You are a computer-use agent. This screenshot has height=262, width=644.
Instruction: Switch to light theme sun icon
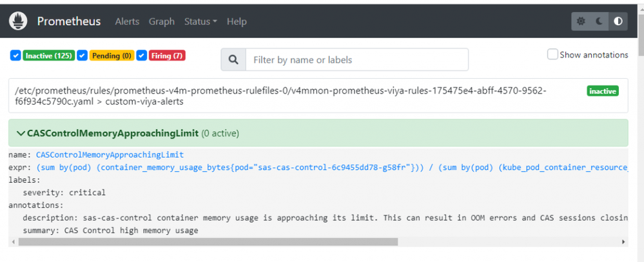581,21
